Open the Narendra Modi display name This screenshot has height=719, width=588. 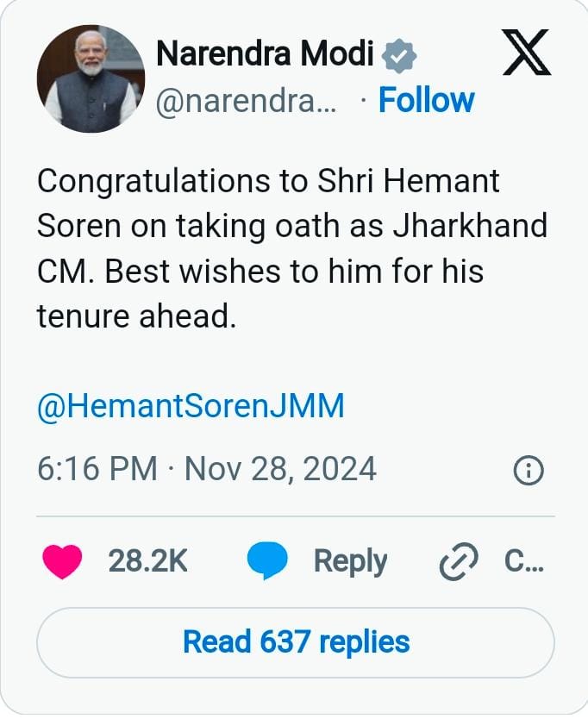point(265,53)
